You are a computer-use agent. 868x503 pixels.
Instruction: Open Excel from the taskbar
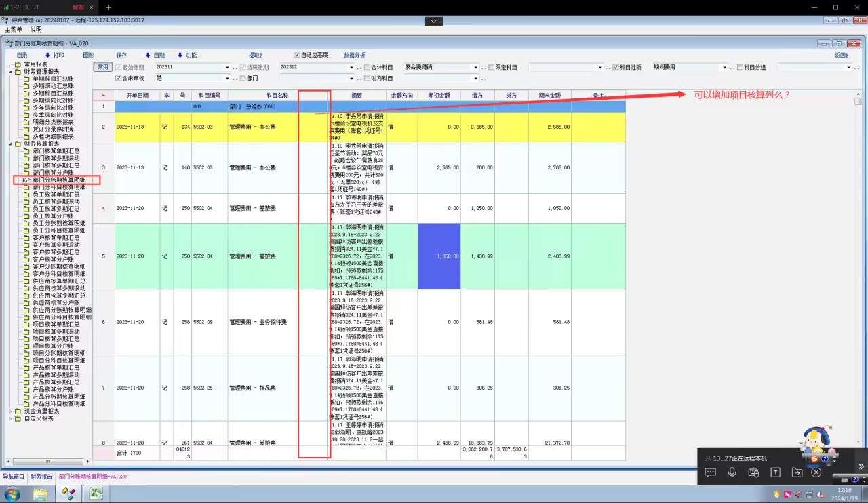[x=96, y=494]
